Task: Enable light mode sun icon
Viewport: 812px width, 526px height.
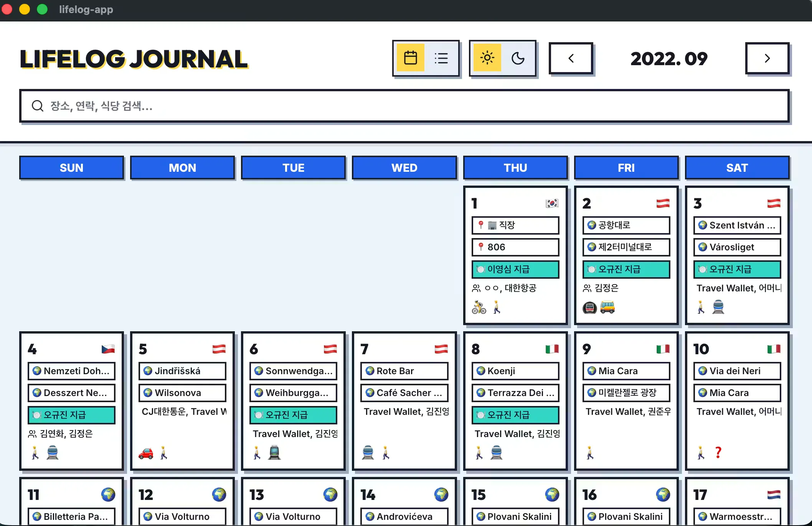Action: point(487,58)
